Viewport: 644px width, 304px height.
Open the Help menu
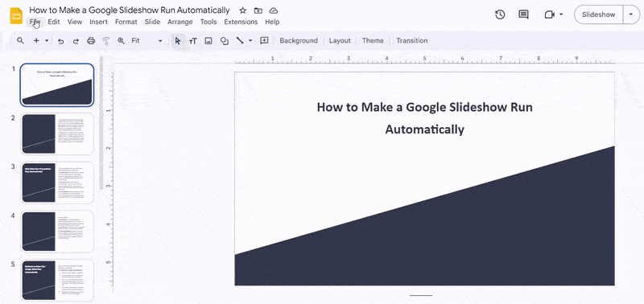(272, 22)
